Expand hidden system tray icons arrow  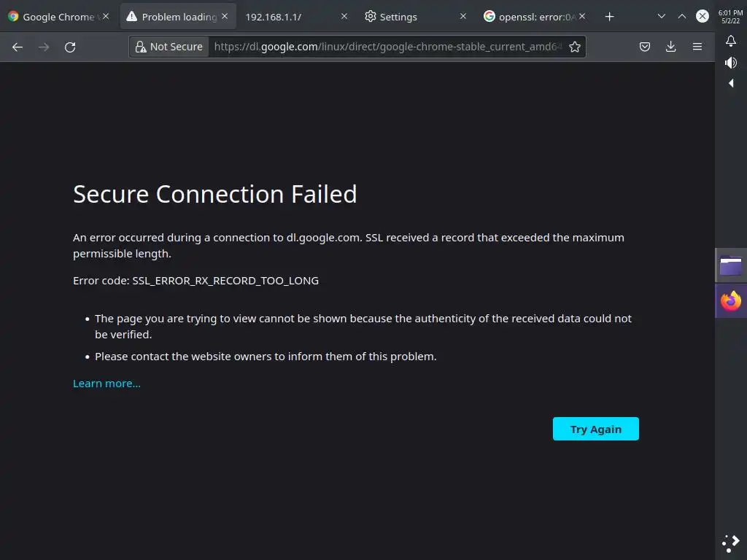(731, 83)
